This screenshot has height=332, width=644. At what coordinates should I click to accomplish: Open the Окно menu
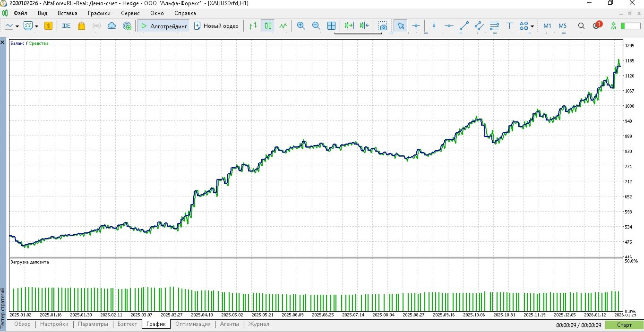[x=157, y=13]
